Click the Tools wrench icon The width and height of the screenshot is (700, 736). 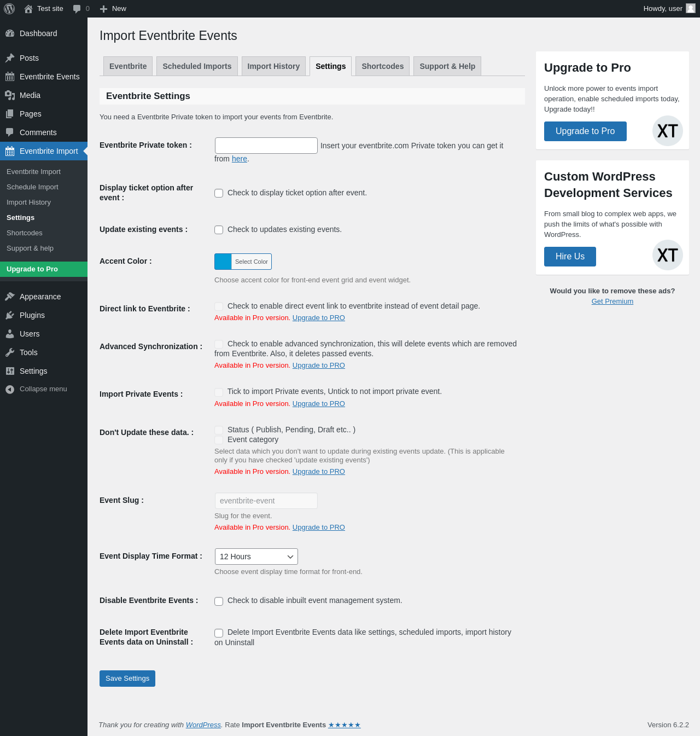[x=10, y=352]
